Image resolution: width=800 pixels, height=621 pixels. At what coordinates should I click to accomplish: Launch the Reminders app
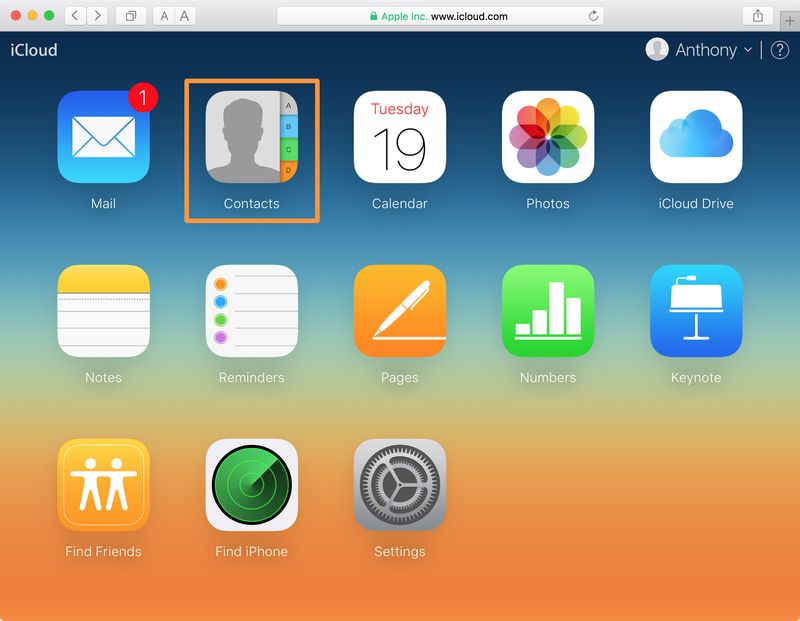(252, 311)
